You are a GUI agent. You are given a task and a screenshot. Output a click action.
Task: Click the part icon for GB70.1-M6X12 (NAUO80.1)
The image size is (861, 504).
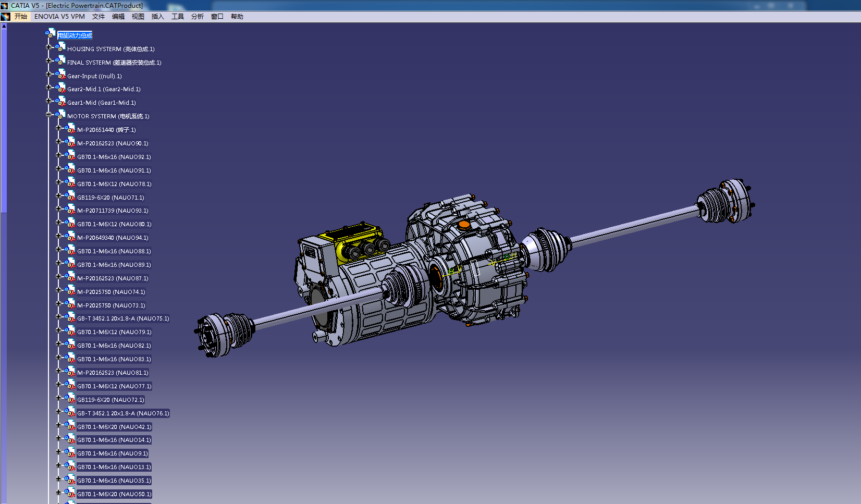click(x=70, y=223)
